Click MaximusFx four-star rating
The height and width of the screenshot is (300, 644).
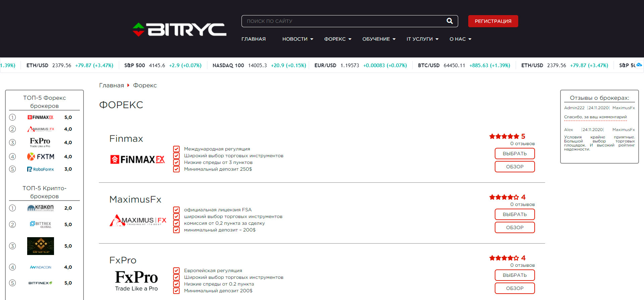[504, 197]
